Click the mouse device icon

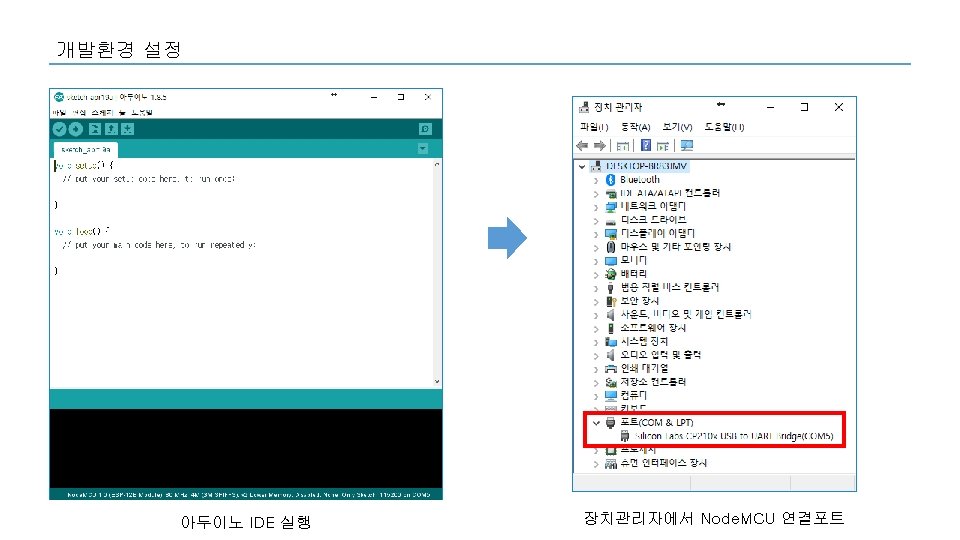point(611,247)
